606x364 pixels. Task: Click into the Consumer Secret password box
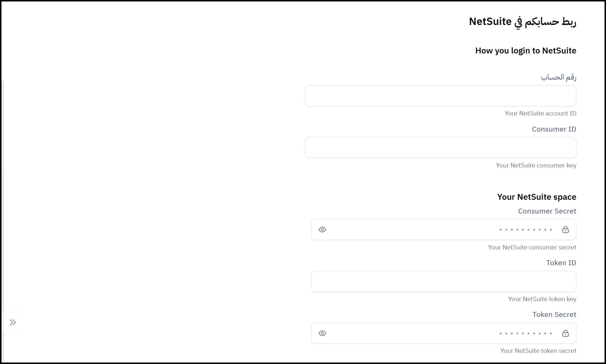pyautogui.click(x=441, y=230)
